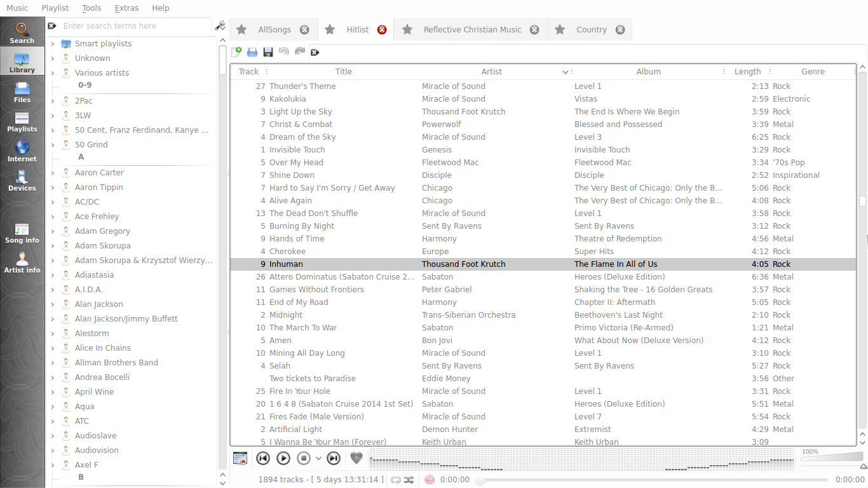Open library options wrench menu

(220, 26)
